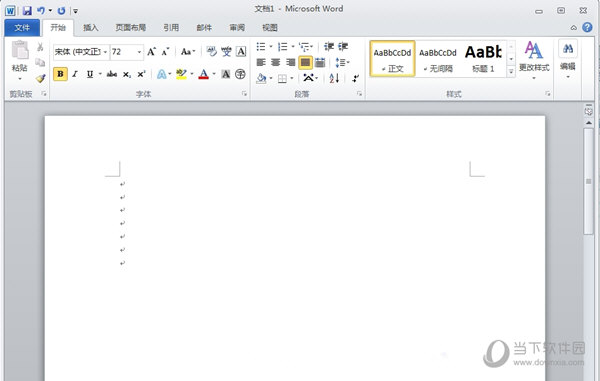Screen dimensions: 600x381
Task: Open the Customize Quick Access Toolbar dropdown
Action: tap(75, 11)
